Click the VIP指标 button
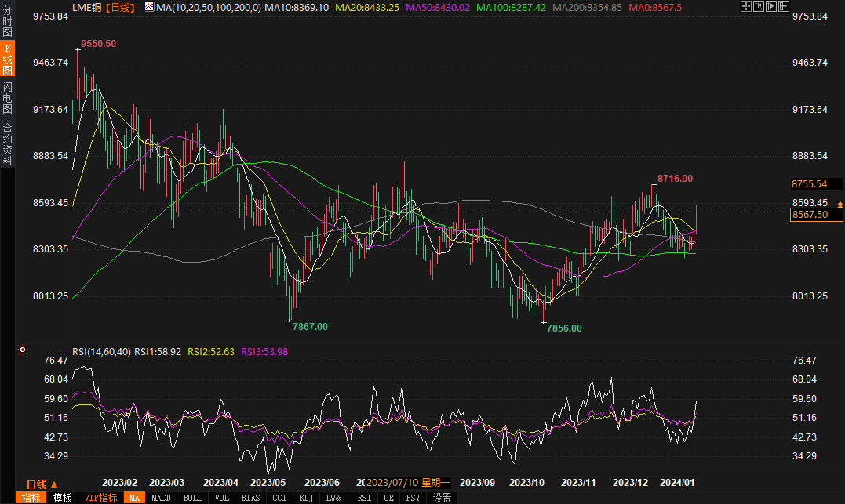The width and height of the screenshot is (845, 504). 100,498
